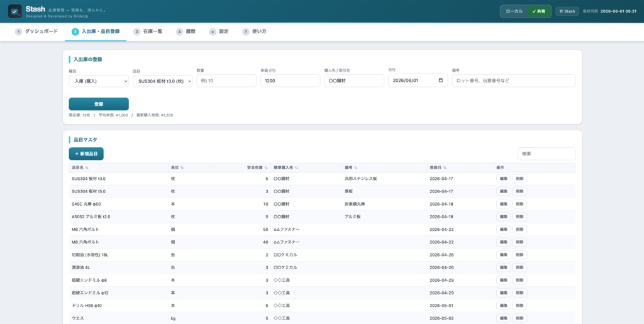Screen dimensions: 644x324
Task: Open the 在庫一覧 tab
Action: click(x=148, y=31)
